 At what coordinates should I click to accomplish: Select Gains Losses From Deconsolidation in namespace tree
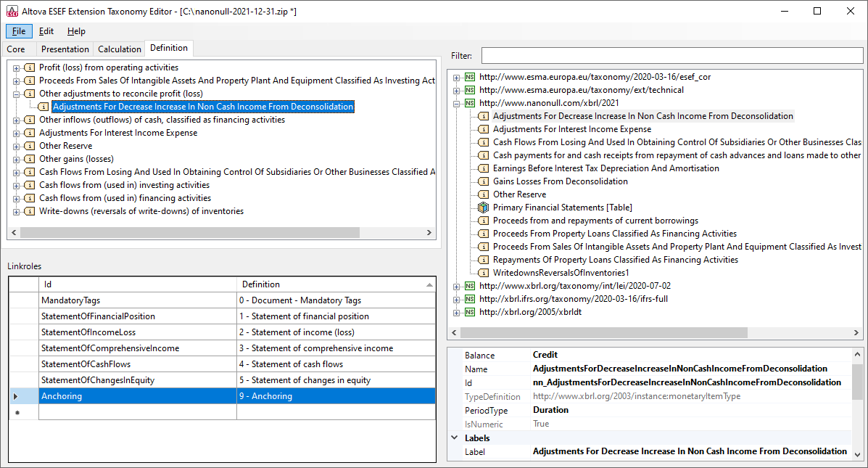[x=561, y=181]
